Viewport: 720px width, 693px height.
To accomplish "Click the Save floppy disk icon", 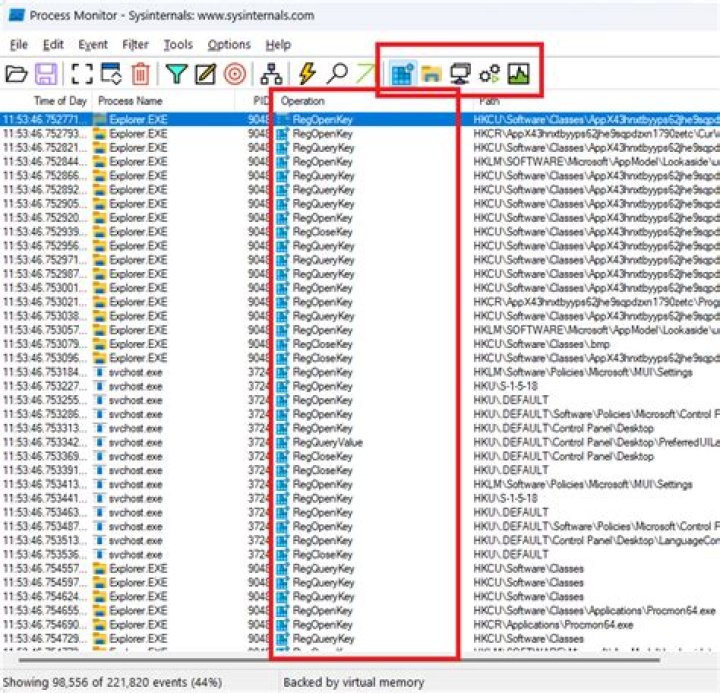I will (46, 73).
